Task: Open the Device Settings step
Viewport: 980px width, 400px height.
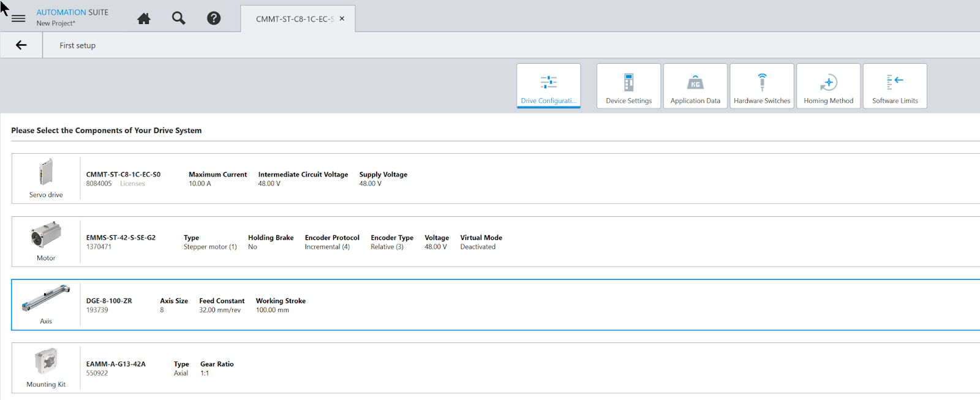Action: coord(628,86)
